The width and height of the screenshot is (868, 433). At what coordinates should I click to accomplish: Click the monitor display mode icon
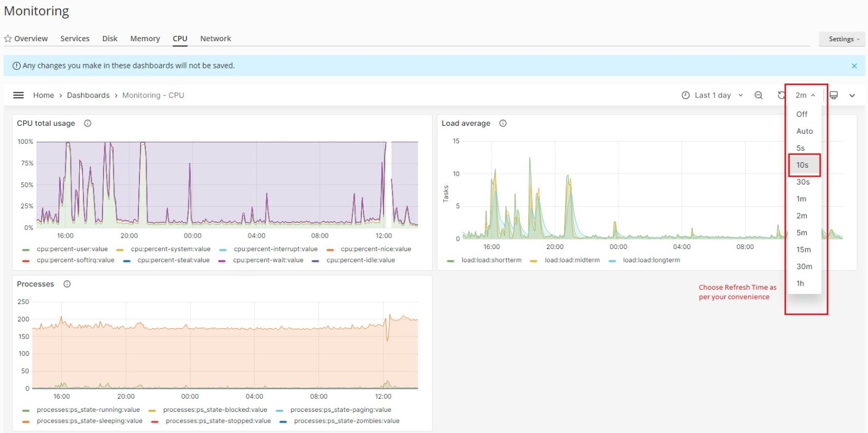click(x=834, y=95)
